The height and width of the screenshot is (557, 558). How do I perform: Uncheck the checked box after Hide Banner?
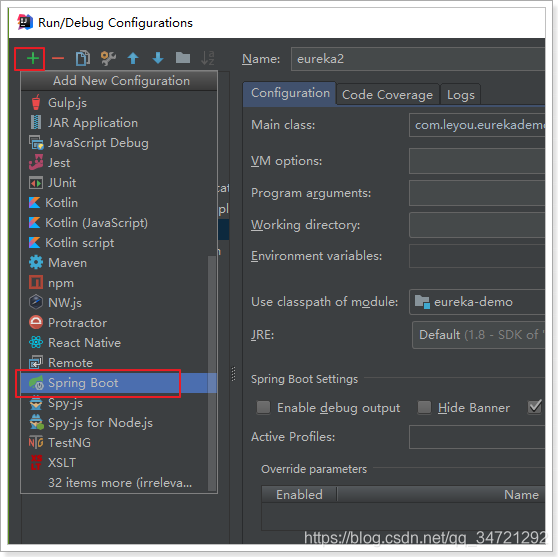tap(535, 407)
